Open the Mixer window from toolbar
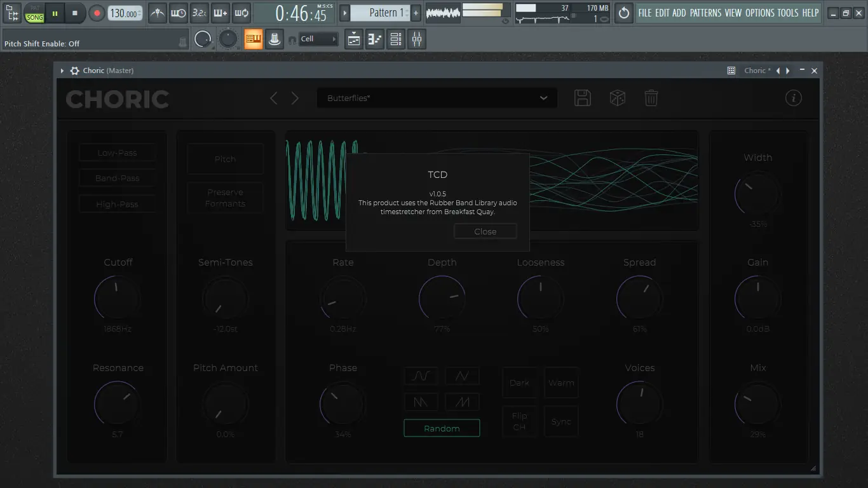Screen dimensions: 868x488 coord(417,39)
